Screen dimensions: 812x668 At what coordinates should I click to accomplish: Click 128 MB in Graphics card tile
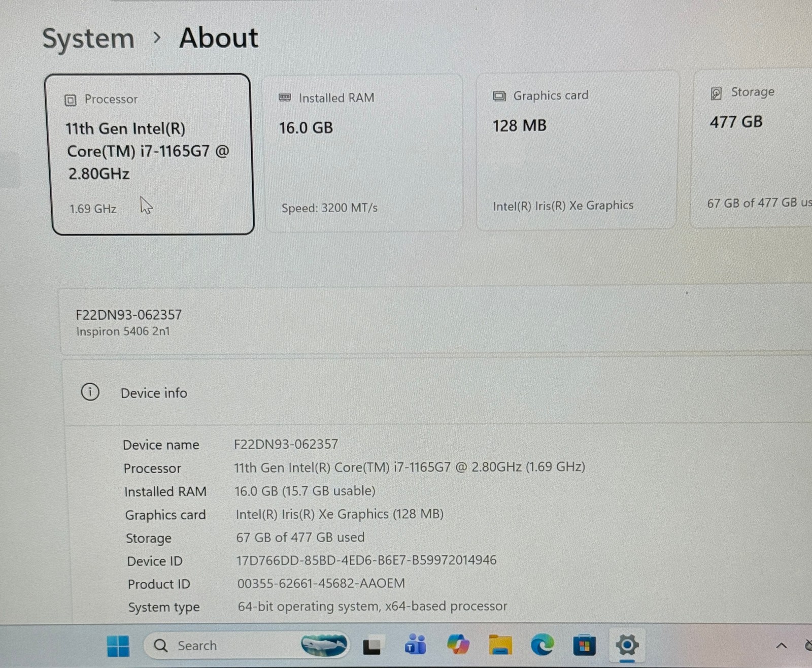click(520, 126)
